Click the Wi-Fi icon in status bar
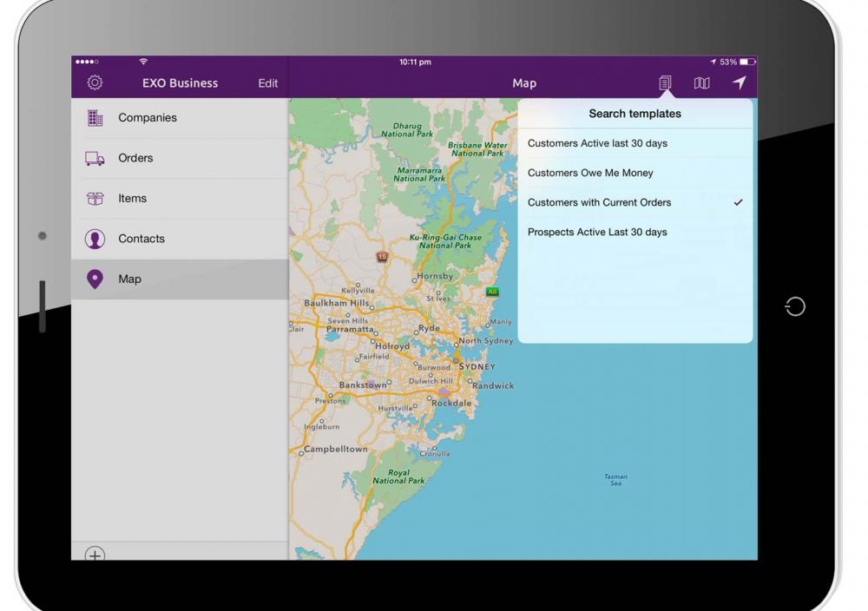This screenshot has height=611, width=868. pos(143,62)
